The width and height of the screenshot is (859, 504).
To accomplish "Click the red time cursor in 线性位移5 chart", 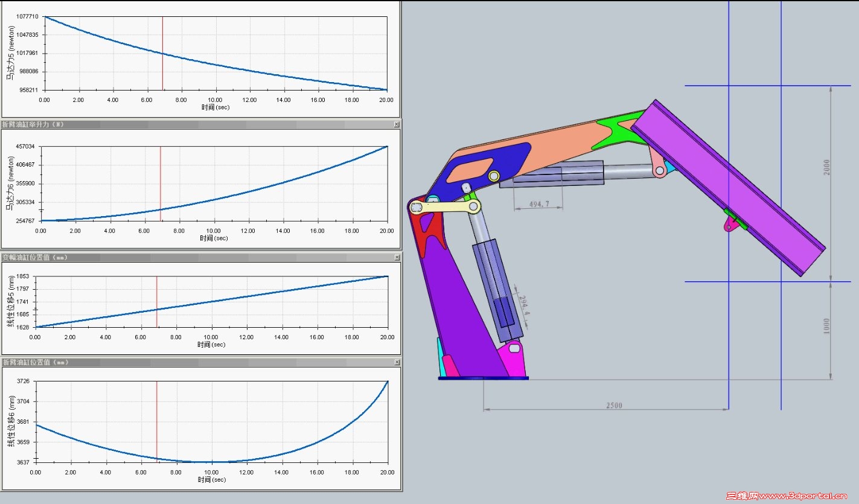I will (157, 302).
